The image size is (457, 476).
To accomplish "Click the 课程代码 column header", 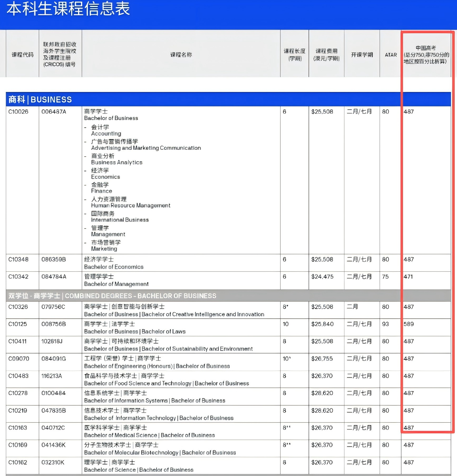I will click(23, 55).
